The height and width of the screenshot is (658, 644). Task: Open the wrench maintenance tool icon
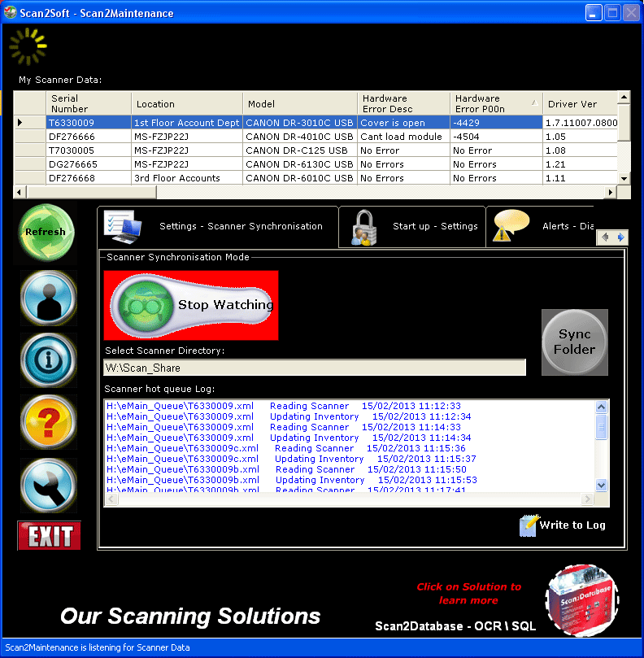coord(48,485)
